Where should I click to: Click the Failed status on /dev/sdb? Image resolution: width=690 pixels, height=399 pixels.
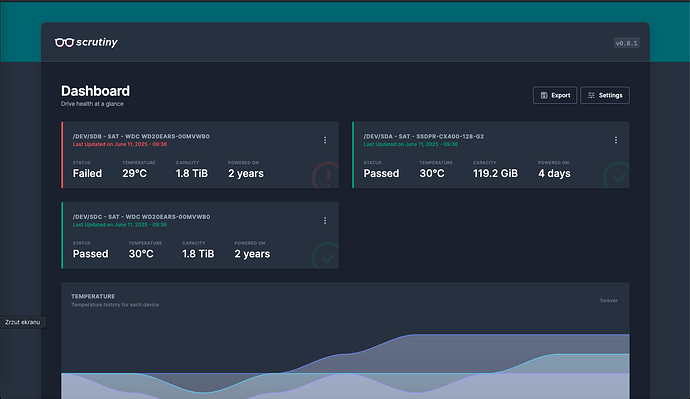coord(87,173)
